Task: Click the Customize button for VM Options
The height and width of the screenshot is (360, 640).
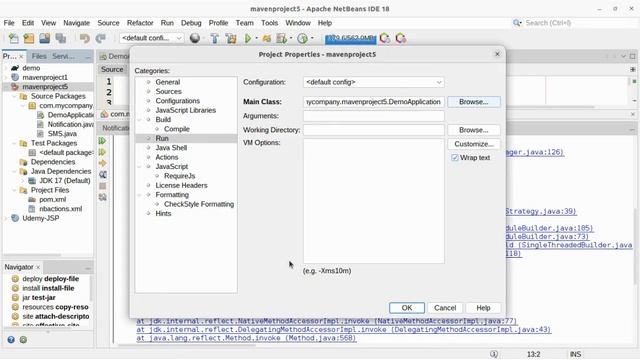Action: (473, 144)
